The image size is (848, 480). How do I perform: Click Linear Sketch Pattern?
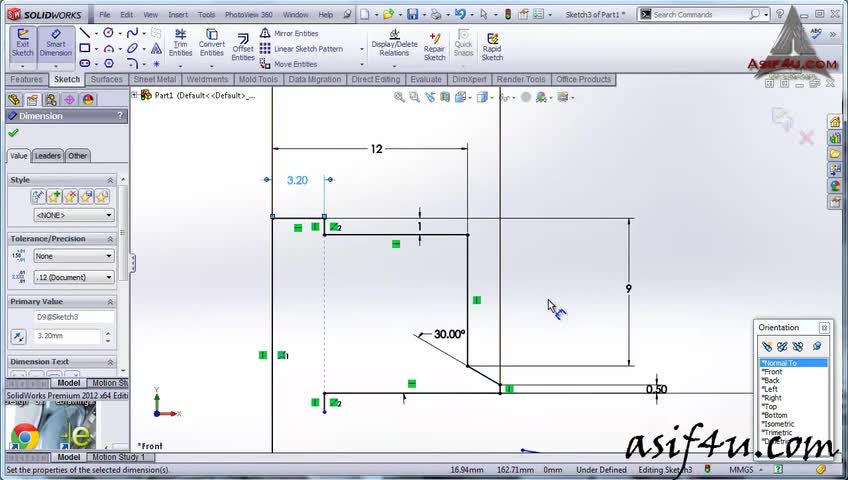(302, 49)
